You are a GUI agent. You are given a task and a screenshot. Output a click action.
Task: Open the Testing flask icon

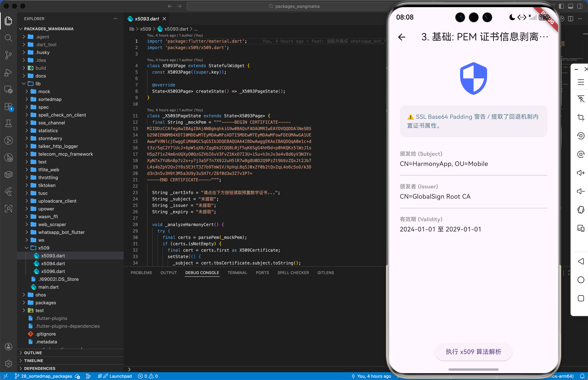pyautogui.click(x=8, y=123)
